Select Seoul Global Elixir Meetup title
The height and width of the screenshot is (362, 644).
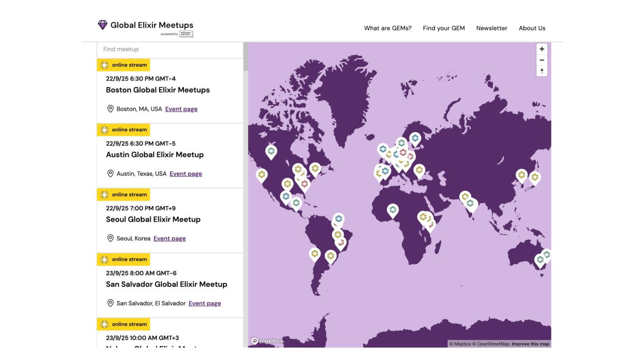point(153,219)
